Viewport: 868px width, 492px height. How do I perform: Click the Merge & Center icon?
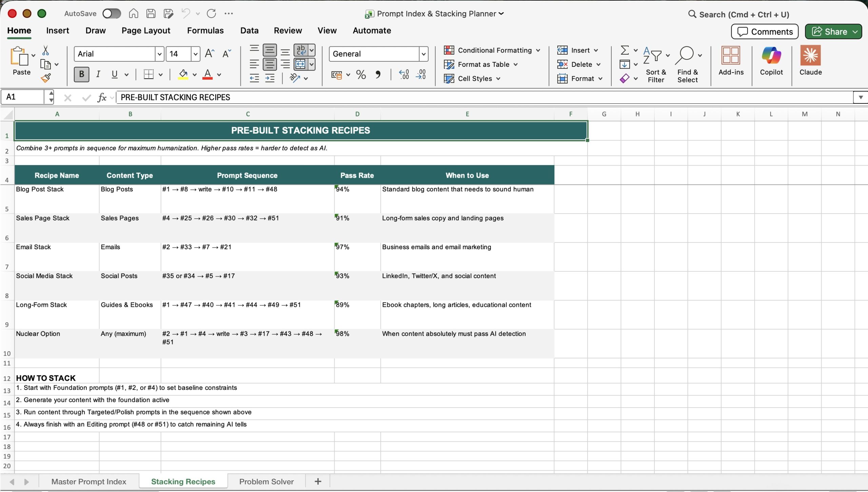[300, 64]
